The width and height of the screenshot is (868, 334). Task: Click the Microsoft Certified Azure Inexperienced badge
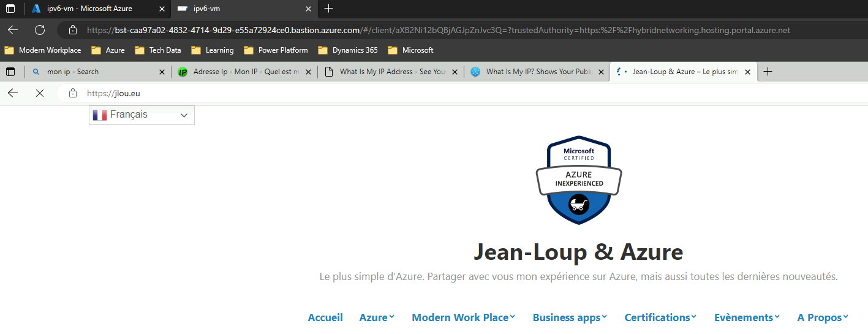pyautogui.click(x=579, y=180)
